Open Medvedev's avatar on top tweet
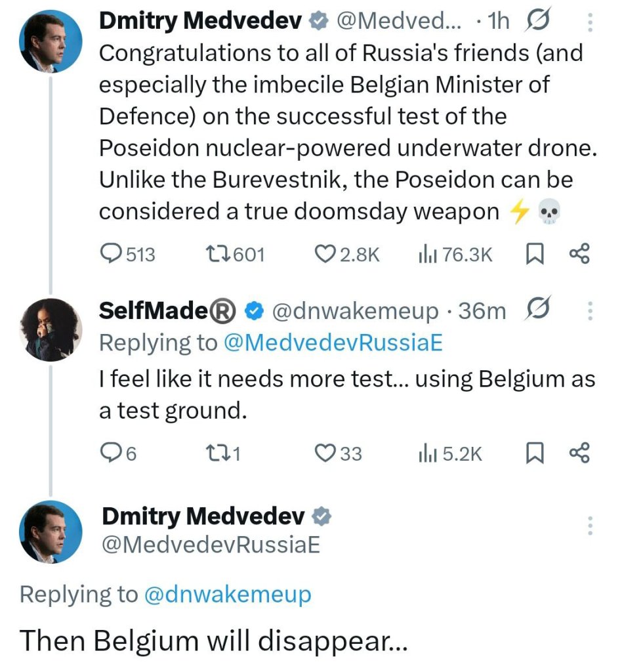622x672 pixels. click(51, 42)
